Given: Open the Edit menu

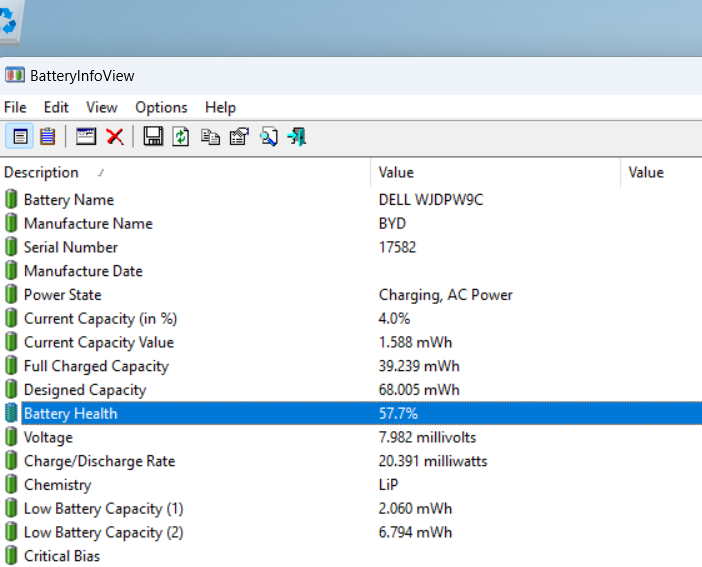Looking at the screenshot, I should (56, 107).
